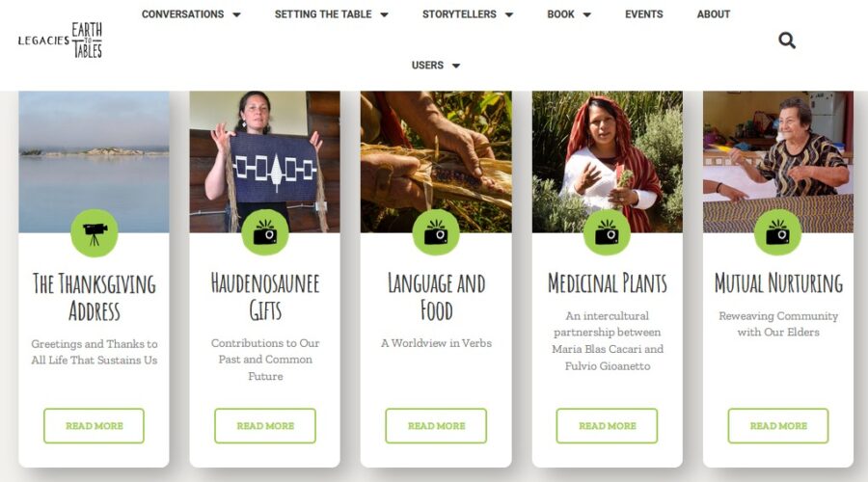Screen dimensions: 868x482
Task: Click Read More under The Thanksgiving Address
Action: (95, 425)
